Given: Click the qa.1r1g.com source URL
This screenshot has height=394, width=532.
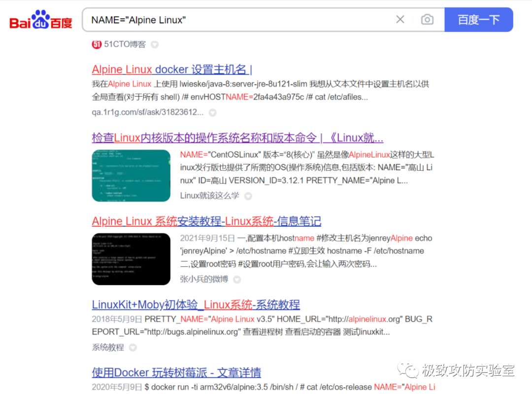Looking at the screenshot, I should [x=147, y=112].
